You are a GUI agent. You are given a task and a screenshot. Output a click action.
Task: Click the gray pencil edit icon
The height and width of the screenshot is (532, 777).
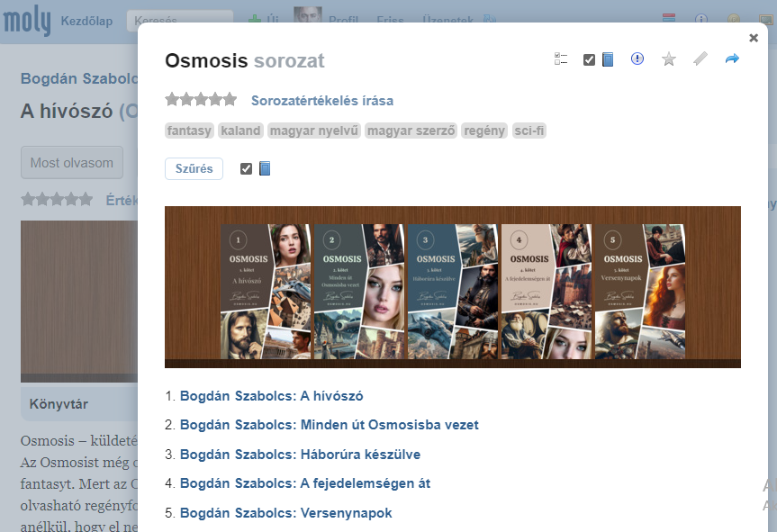(700, 59)
